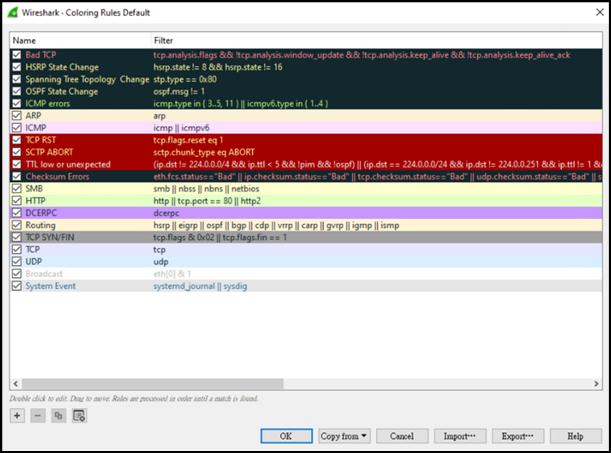Screen dimensions: 611x453
Task: Select the Bad TCP rule name
Action: coord(41,55)
